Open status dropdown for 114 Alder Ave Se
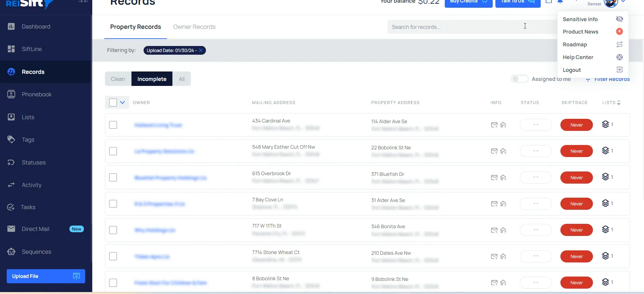This screenshot has height=294, width=644. click(x=536, y=125)
